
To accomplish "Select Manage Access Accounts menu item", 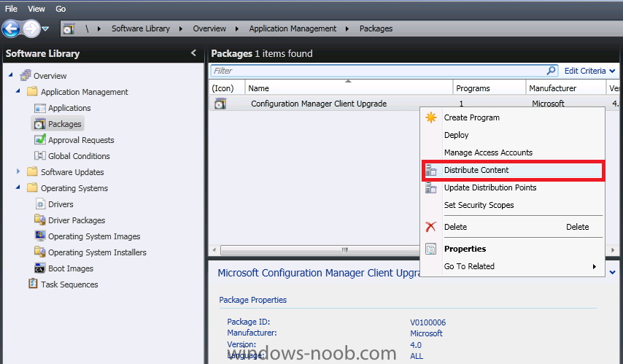I will [488, 152].
